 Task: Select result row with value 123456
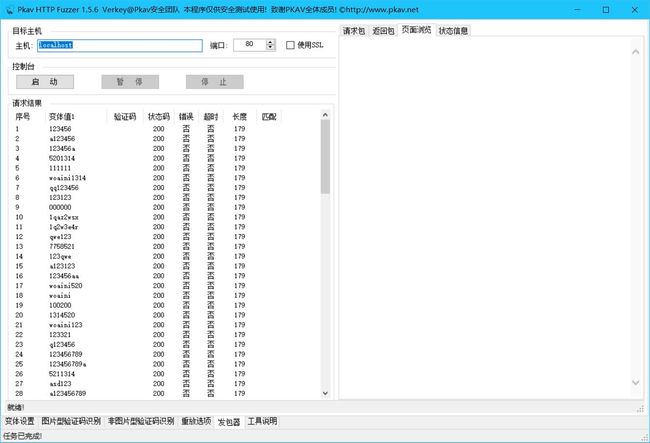click(x=166, y=129)
